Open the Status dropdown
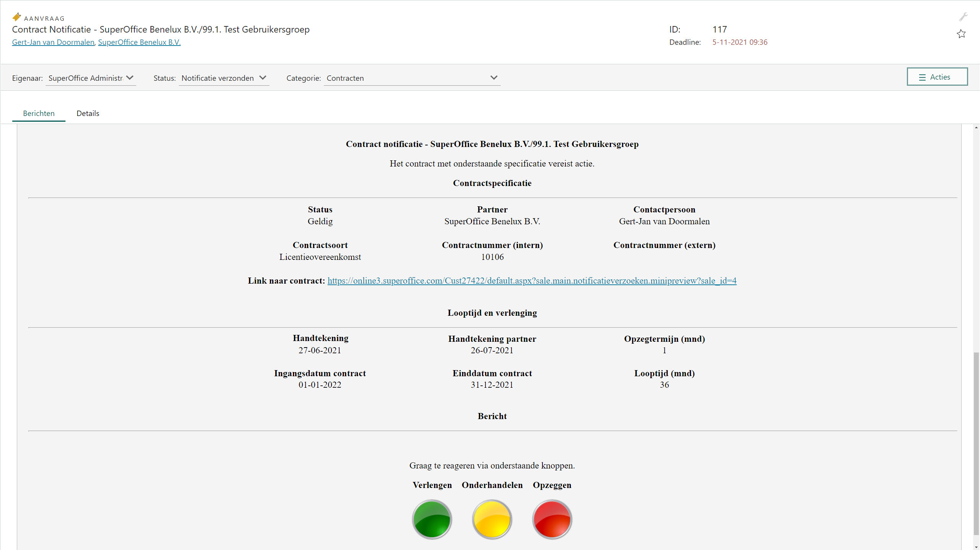 (x=224, y=78)
